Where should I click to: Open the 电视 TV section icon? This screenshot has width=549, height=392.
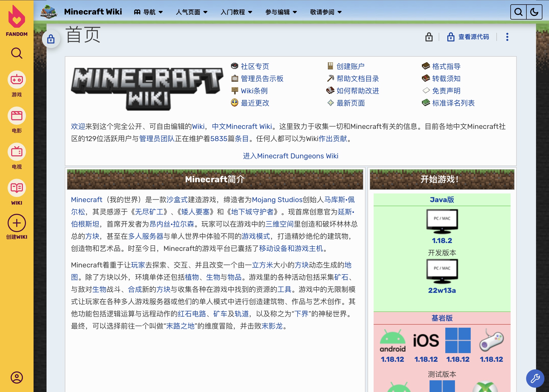coord(17,152)
